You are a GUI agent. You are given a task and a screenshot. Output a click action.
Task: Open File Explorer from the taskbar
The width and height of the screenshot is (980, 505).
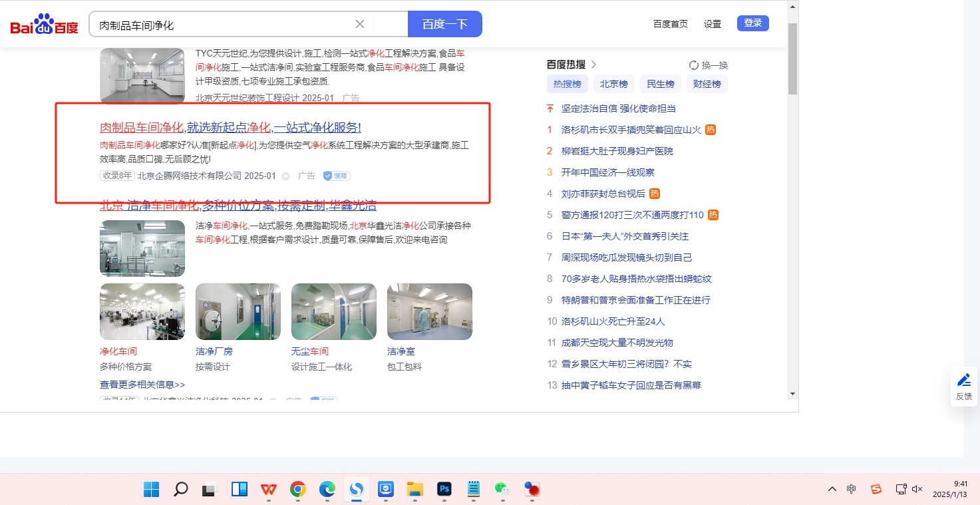tap(415, 490)
